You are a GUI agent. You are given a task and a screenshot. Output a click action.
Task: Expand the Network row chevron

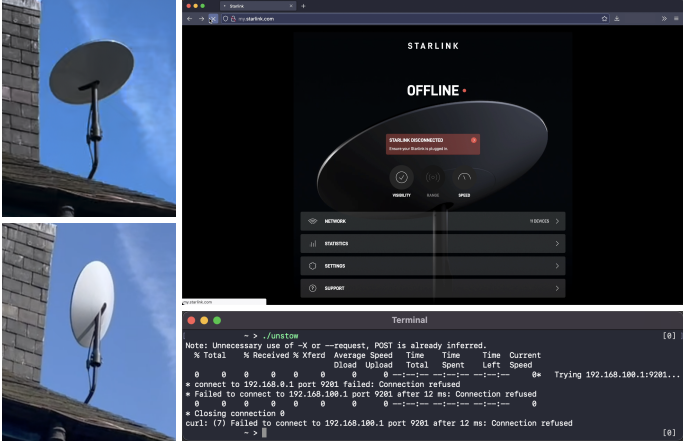(557, 220)
